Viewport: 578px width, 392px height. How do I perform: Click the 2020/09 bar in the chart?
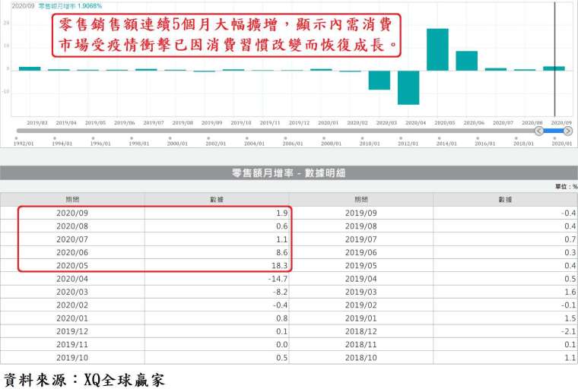[x=554, y=68]
